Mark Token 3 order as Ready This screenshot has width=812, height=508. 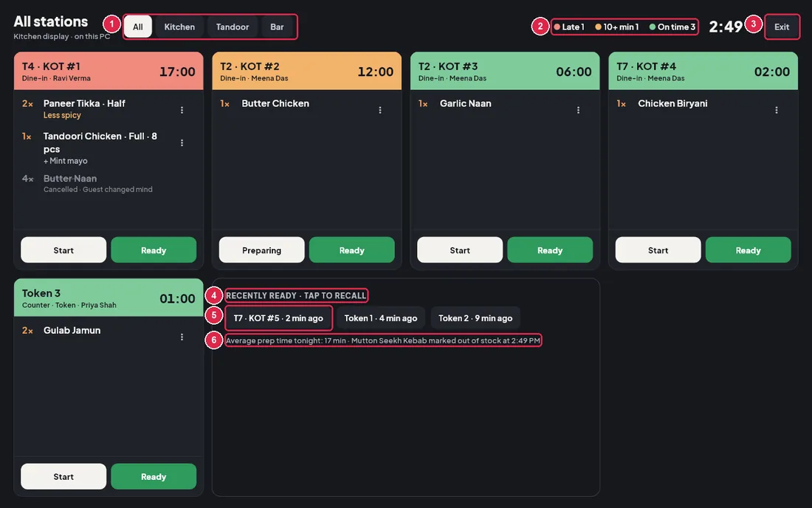(x=154, y=476)
